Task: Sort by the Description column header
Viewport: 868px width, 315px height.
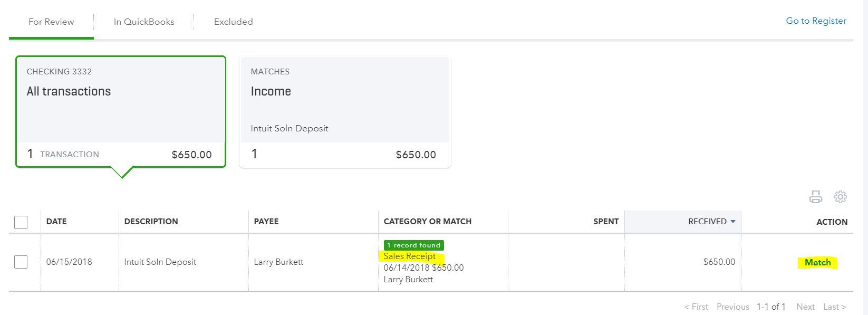Action: pos(151,222)
